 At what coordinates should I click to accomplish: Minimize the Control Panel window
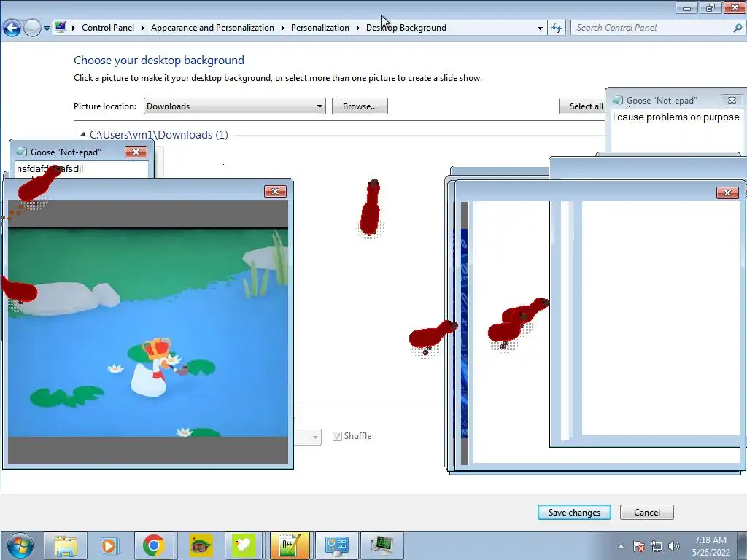click(x=686, y=7)
